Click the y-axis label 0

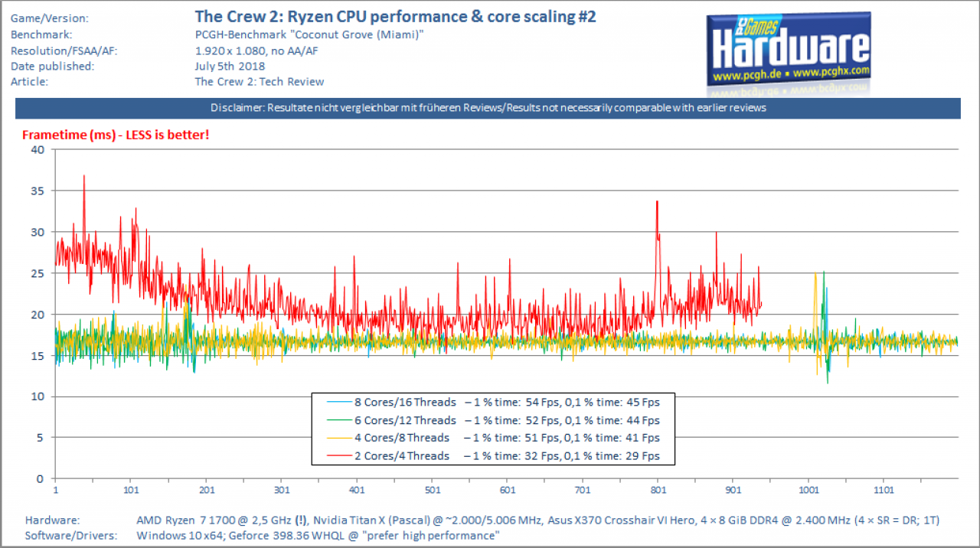[x=41, y=479]
